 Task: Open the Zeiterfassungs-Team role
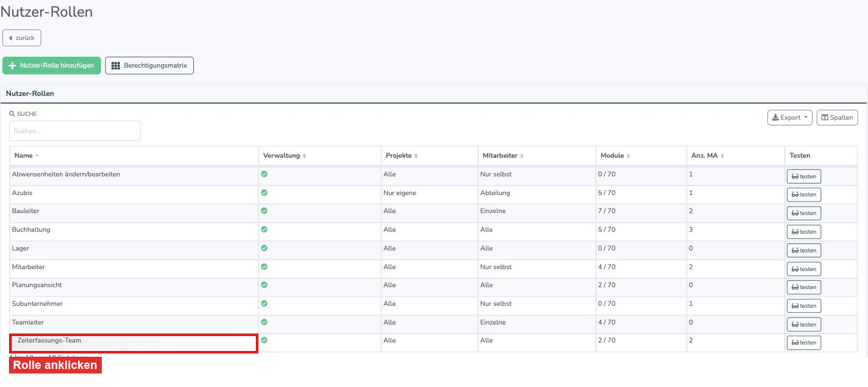pyautogui.click(x=50, y=340)
